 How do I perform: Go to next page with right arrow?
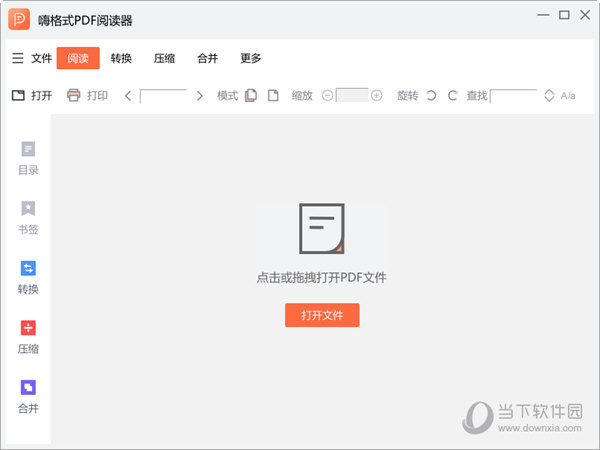tap(199, 96)
